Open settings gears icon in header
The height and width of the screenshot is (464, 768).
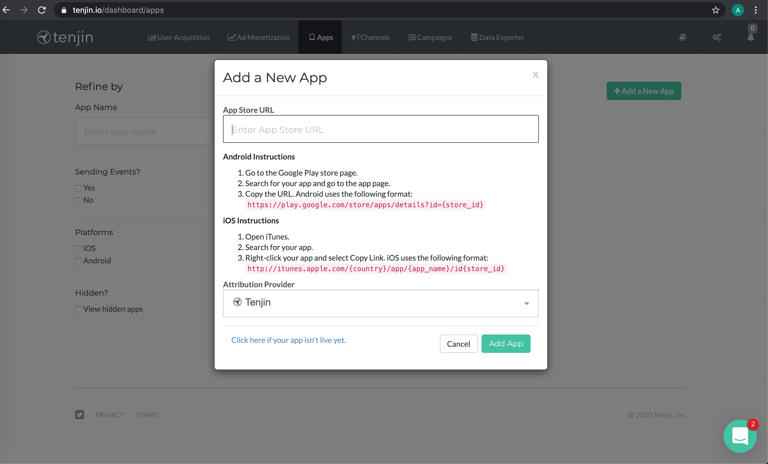[717, 37]
